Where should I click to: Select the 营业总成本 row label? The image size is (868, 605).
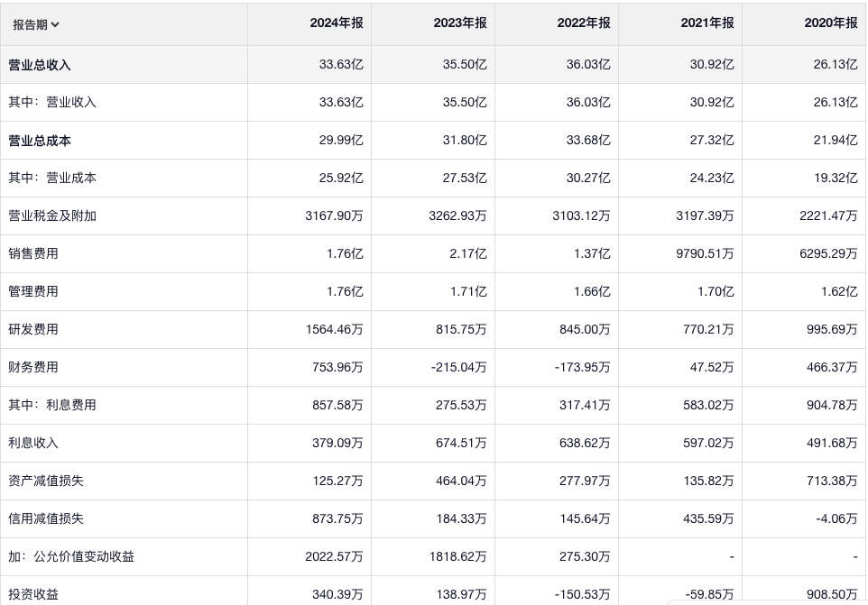click(40, 141)
